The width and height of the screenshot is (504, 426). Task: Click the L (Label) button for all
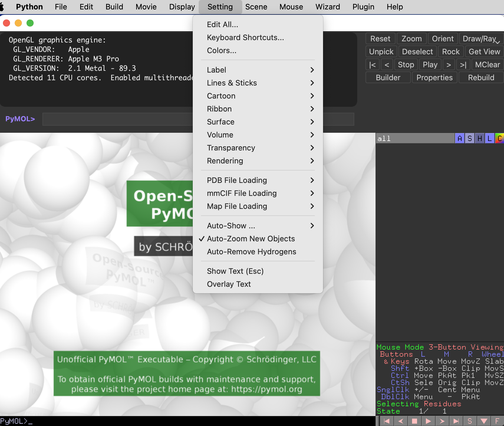[x=490, y=138]
